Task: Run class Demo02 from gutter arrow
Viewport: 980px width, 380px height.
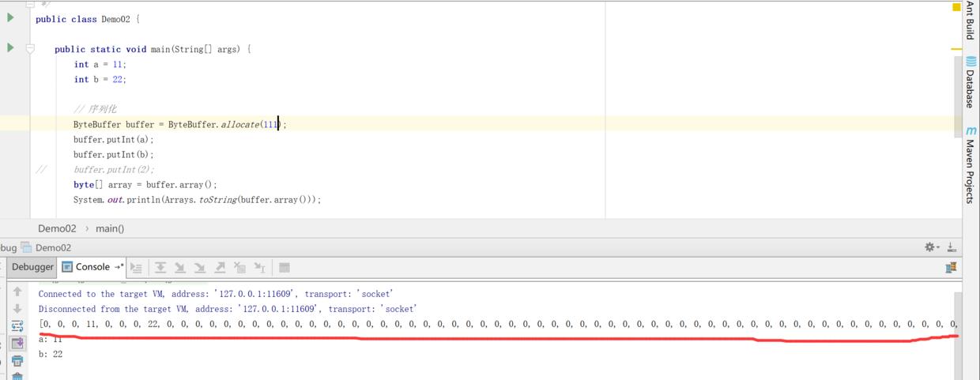Action: 10,17
